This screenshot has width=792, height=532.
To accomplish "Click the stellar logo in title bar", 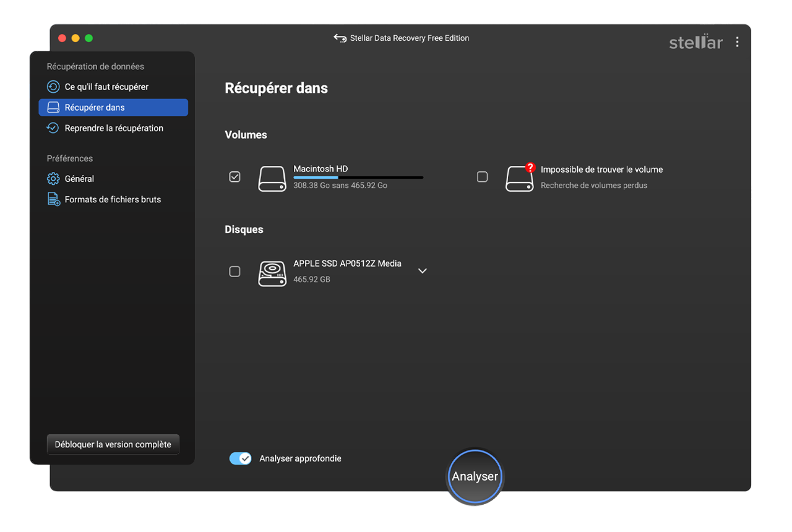I will [696, 42].
